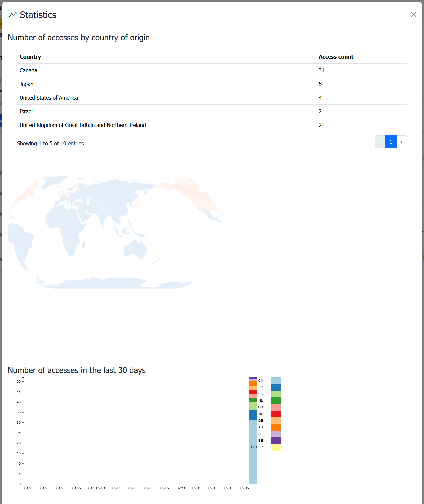This screenshot has height=504, width=424.
Task: Click 'Showing 1 to 5 of 10 entries'
Action: 50,143
